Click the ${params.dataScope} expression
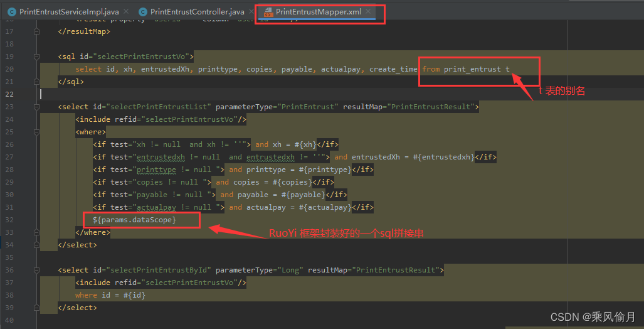644x329 pixels. point(134,220)
